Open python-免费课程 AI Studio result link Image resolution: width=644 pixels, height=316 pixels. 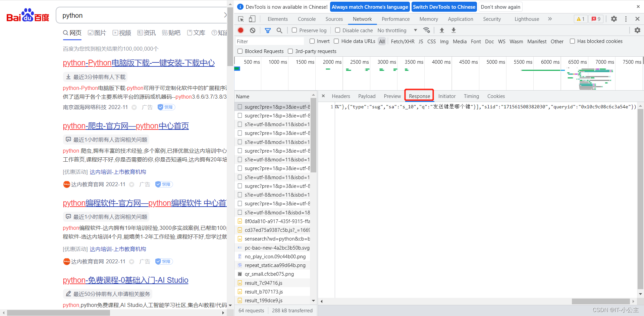coord(125,280)
